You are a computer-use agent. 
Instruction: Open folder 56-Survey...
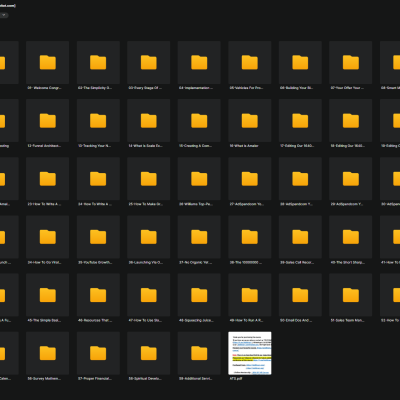coord(48,353)
